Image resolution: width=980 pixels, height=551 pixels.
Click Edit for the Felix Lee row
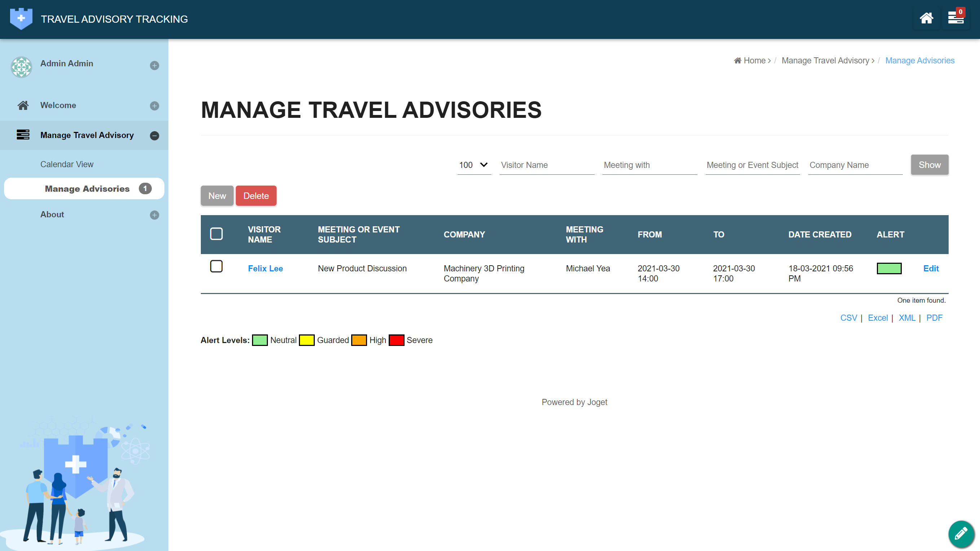point(931,268)
